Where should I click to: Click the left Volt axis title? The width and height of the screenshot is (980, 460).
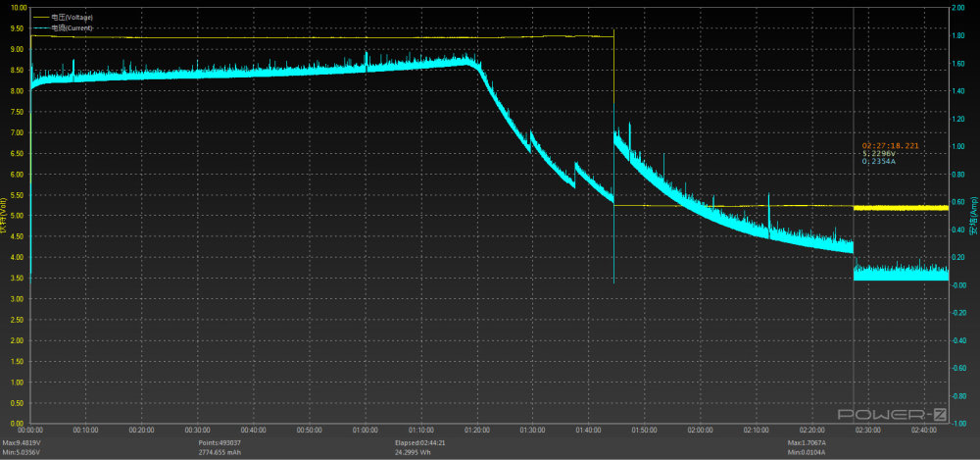[5, 218]
